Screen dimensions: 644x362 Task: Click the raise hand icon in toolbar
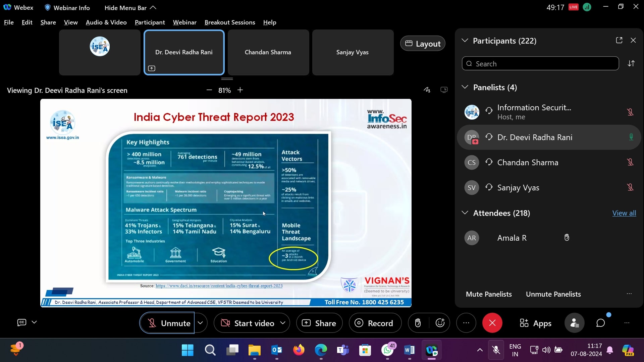(x=418, y=323)
